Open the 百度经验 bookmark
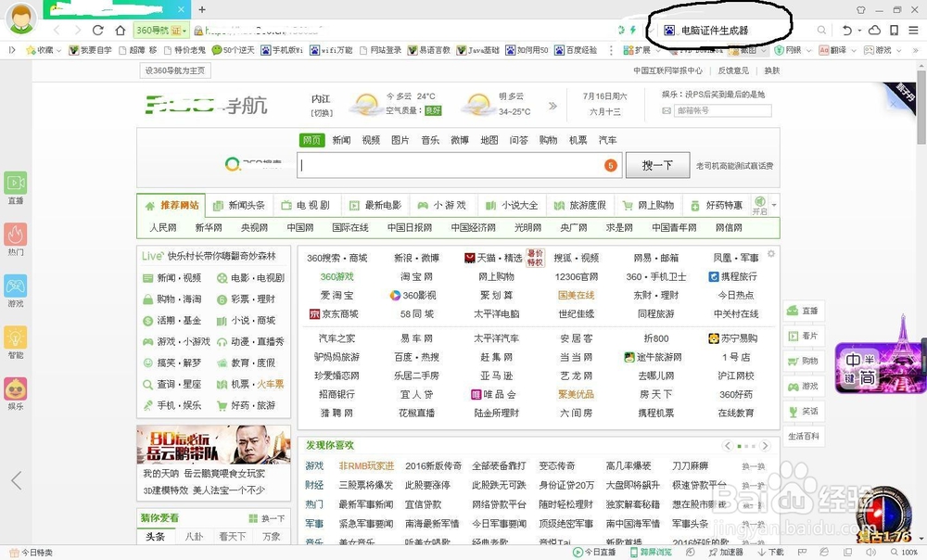Viewport: 927px width, 560px height. pos(576,50)
